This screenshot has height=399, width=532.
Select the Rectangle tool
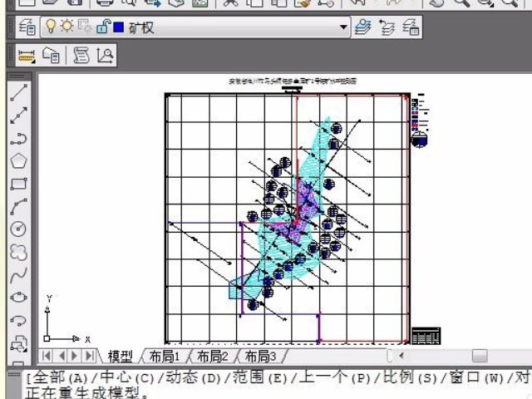(18, 184)
